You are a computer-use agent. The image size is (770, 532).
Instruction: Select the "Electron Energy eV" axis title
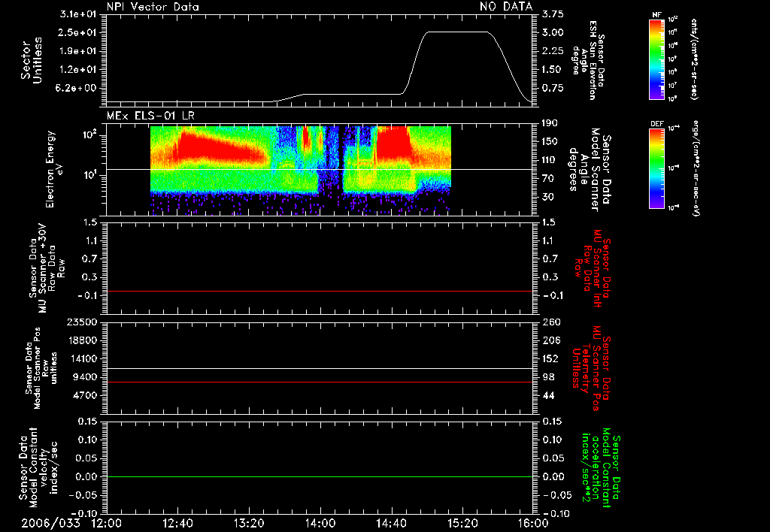(x=53, y=169)
